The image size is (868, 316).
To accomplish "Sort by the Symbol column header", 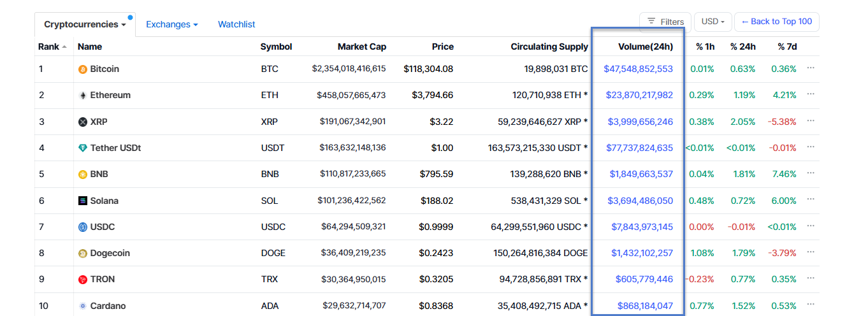I will pyautogui.click(x=277, y=47).
